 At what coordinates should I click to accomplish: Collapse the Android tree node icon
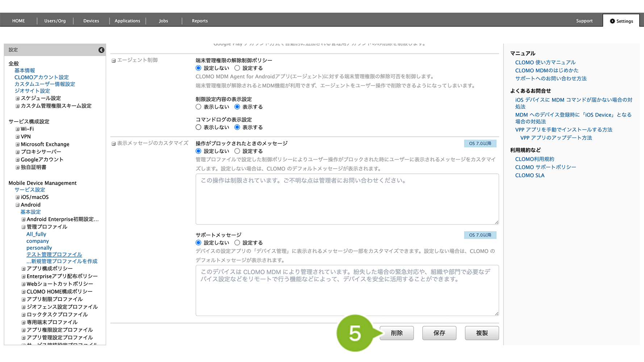[x=17, y=205]
